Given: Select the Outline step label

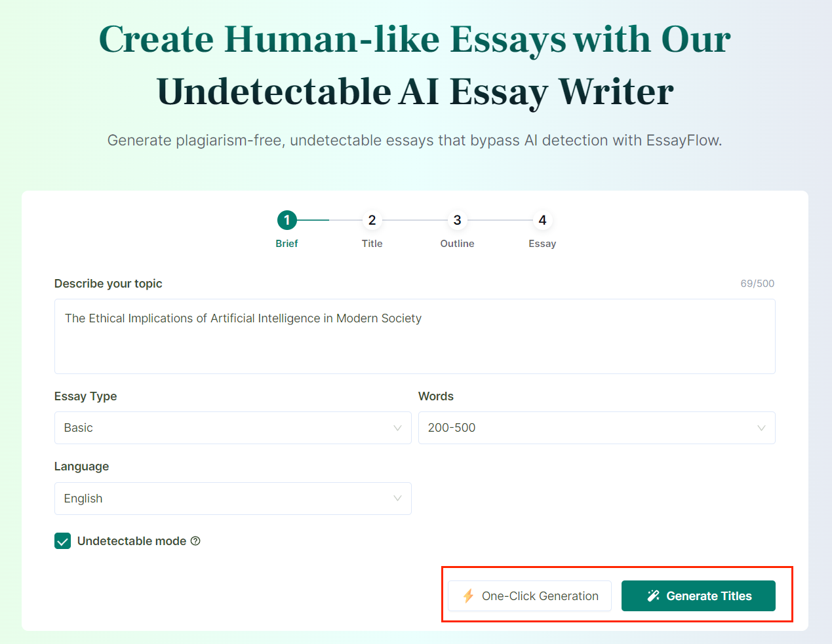Looking at the screenshot, I should click(x=457, y=244).
